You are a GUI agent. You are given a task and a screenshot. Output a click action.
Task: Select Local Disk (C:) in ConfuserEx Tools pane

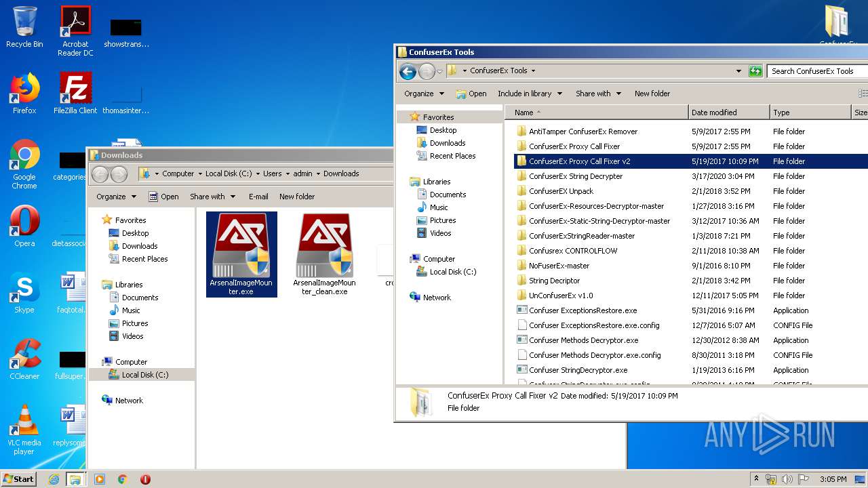pos(446,272)
